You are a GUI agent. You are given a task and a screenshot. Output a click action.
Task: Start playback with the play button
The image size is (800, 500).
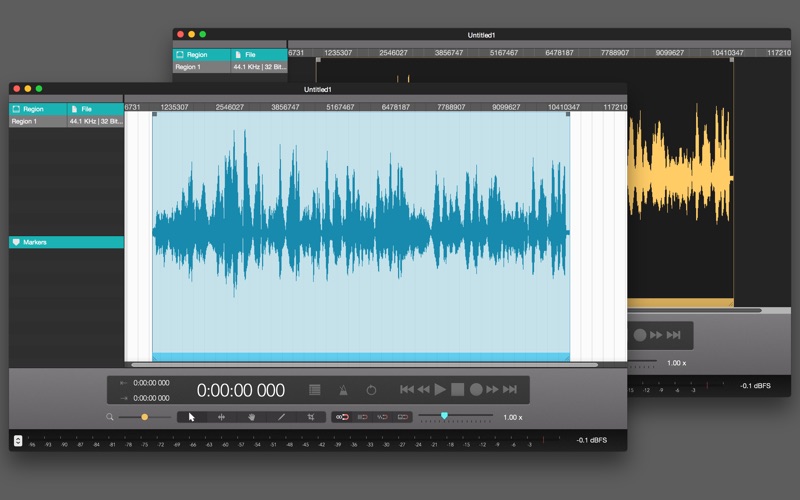(x=440, y=390)
